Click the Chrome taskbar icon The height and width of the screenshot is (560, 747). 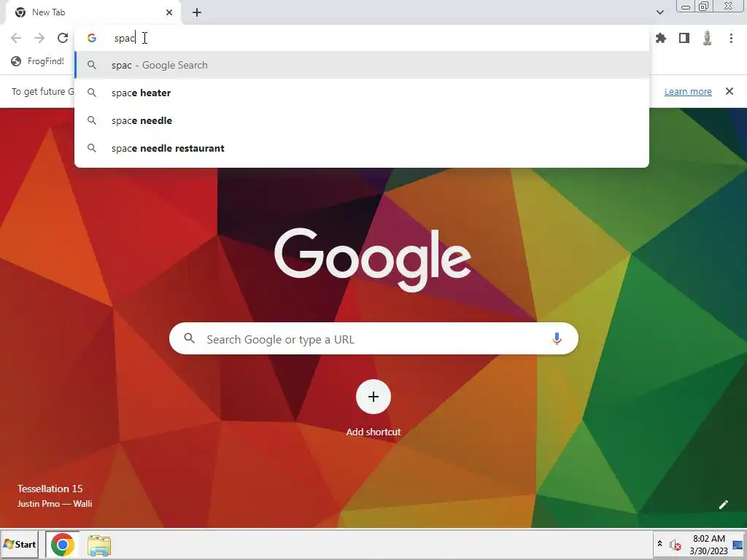click(x=63, y=545)
